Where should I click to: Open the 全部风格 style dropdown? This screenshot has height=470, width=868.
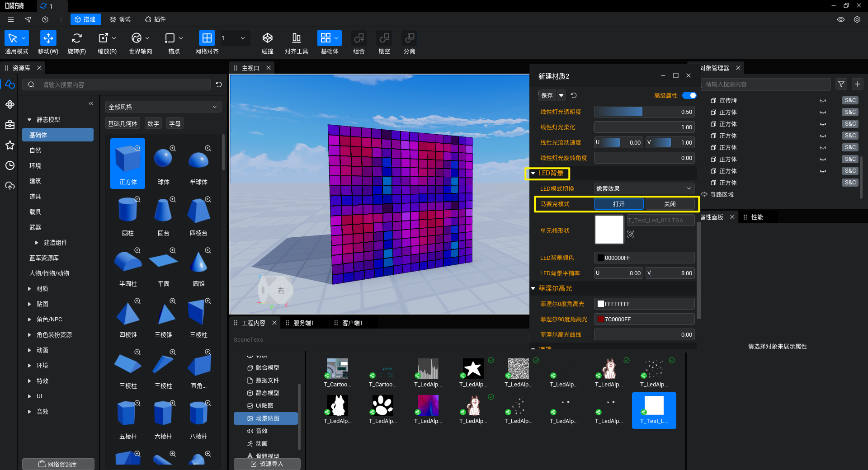tap(163, 107)
